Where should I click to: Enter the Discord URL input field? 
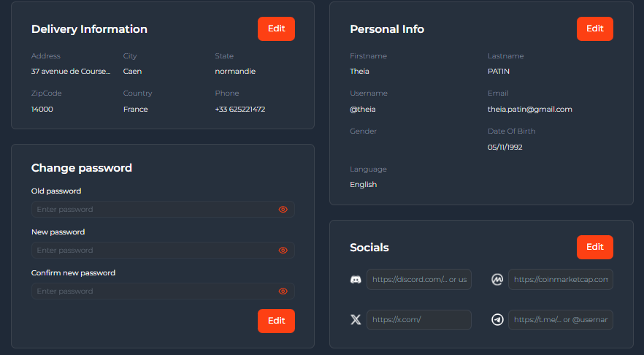tap(418, 280)
